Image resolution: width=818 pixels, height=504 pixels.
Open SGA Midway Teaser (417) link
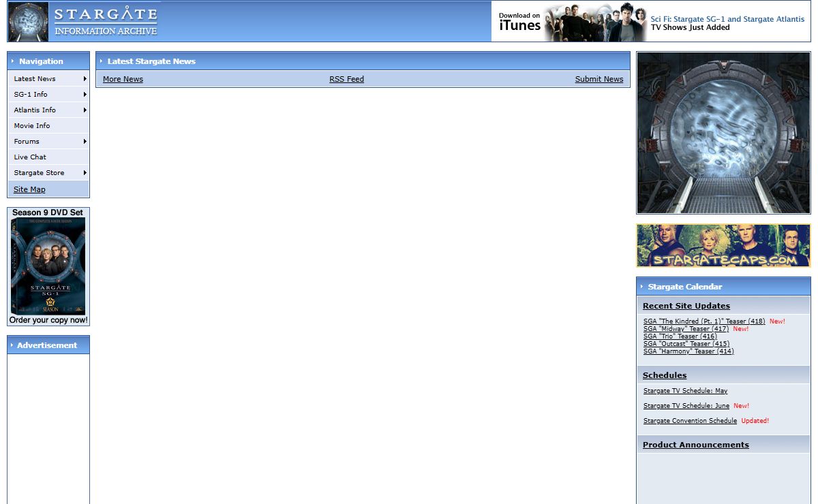686,329
